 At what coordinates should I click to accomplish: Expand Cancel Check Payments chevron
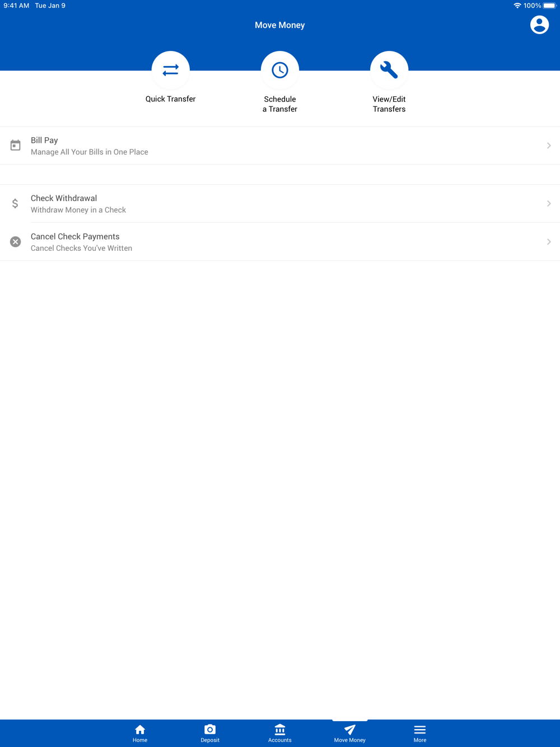coord(549,242)
